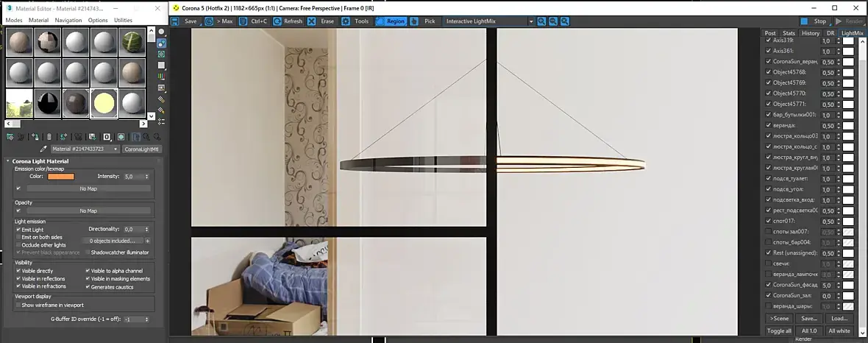Enable Emit on both sides checkbox

[18, 237]
